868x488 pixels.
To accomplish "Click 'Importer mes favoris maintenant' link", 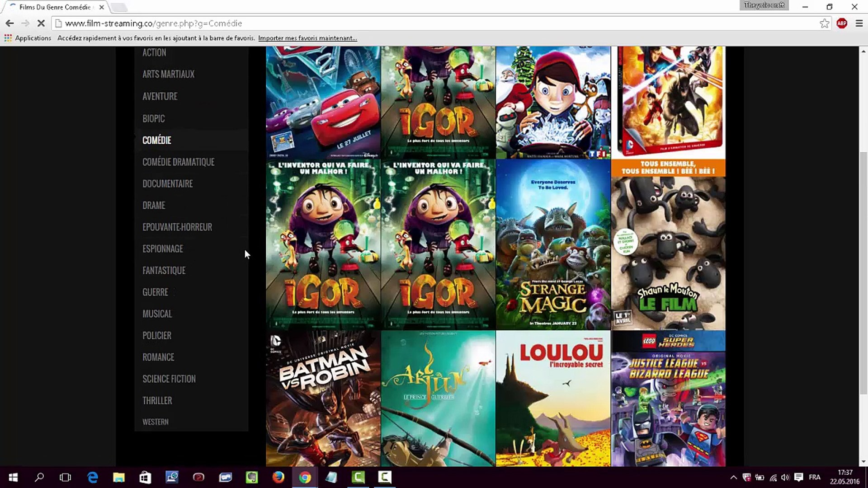I will tap(307, 38).
